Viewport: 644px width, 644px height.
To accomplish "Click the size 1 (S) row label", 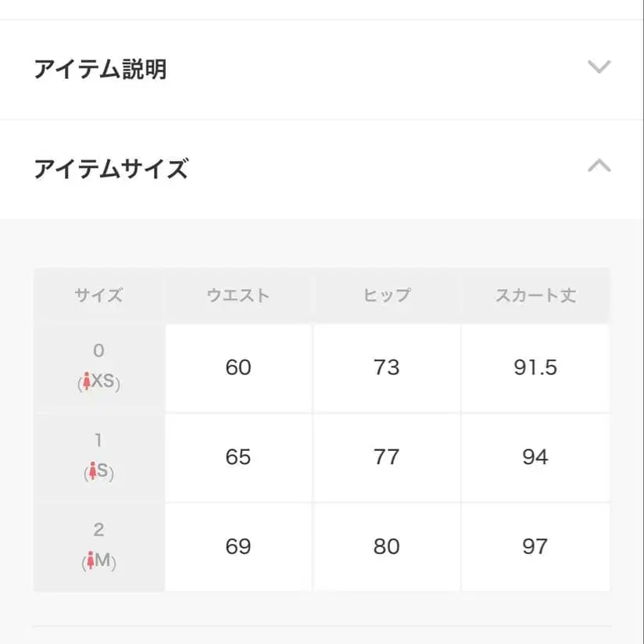I will (x=98, y=456).
